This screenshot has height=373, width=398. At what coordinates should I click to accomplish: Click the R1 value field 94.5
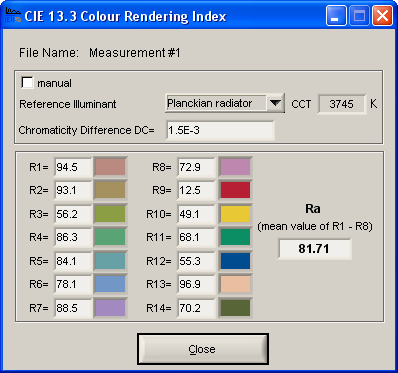73,167
